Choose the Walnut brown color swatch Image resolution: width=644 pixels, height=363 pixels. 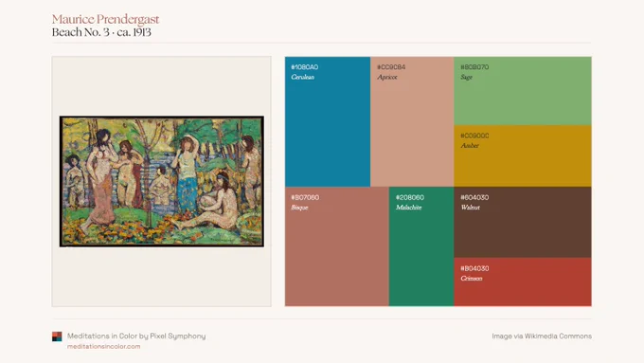coord(523,223)
